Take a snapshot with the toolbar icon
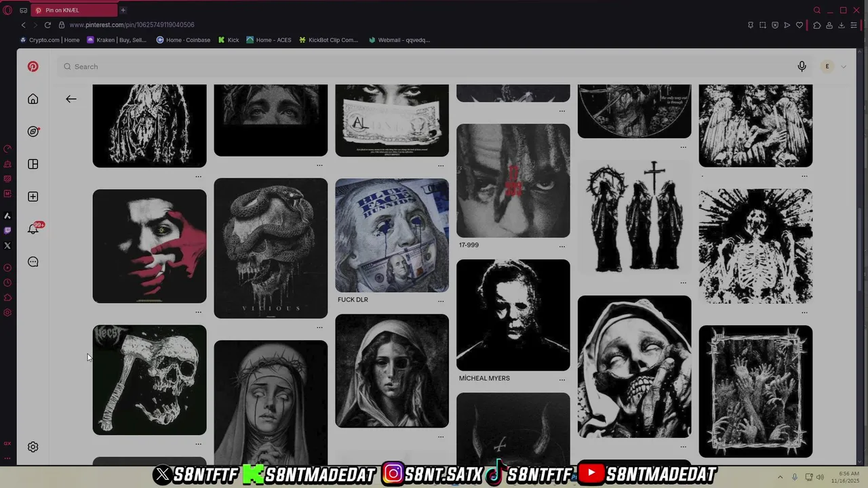This screenshot has width=868, height=488. [x=763, y=25]
